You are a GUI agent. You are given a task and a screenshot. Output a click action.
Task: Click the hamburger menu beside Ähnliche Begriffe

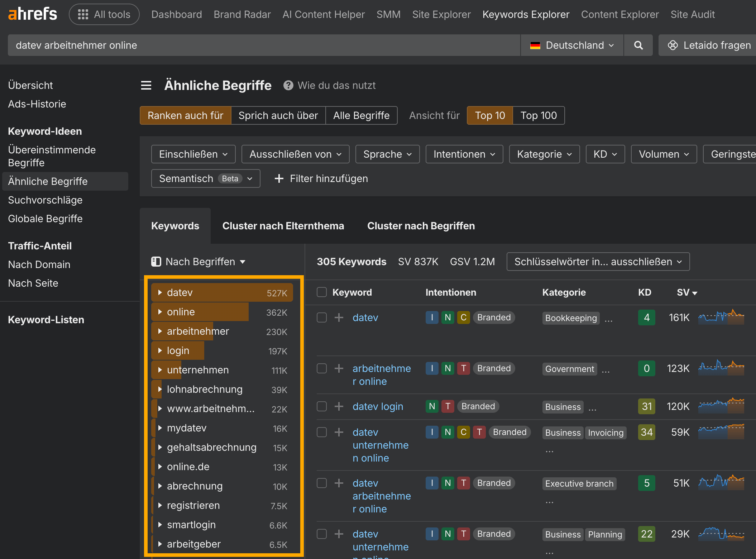click(146, 85)
